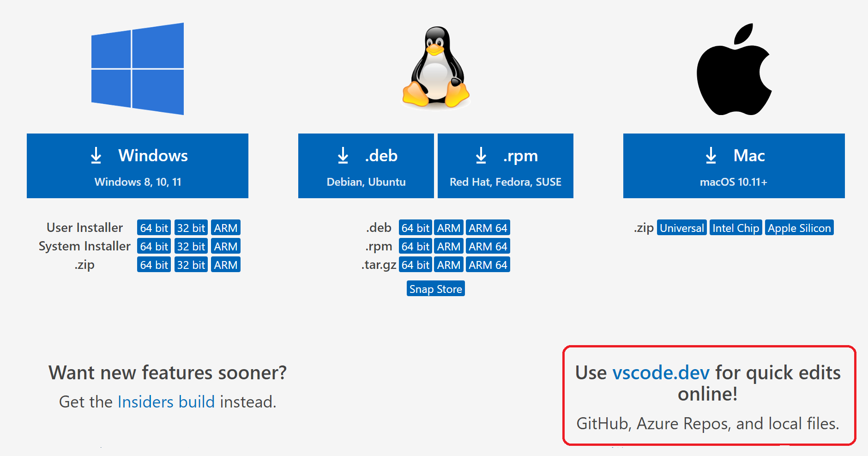Select the Apple Silicon download option
Screen dimensions: 868x456
click(x=799, y=227)
